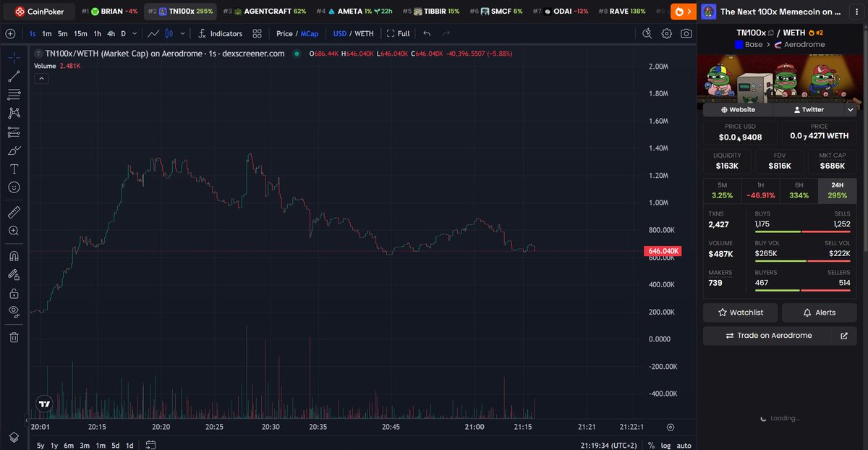Open the layout grid selector

[x=258, y=33]
